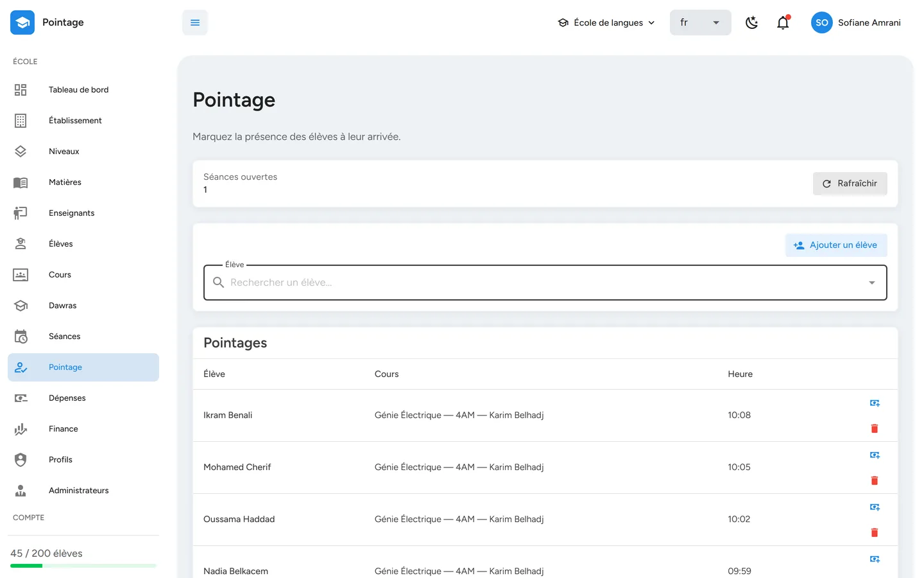
Task: Click the Sofiane Amrani user name
Action: pos(869,22)
